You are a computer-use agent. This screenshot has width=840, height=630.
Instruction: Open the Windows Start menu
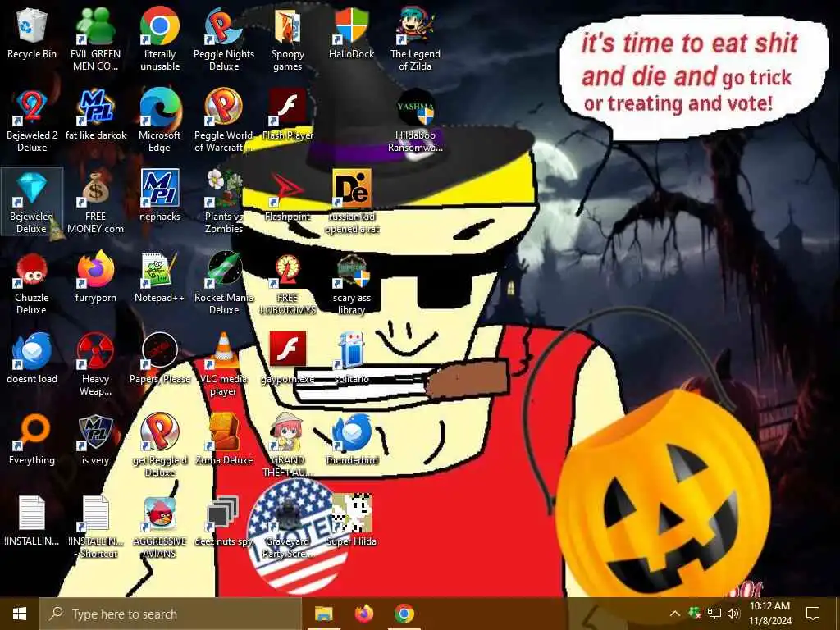click(x=20, y=614)
